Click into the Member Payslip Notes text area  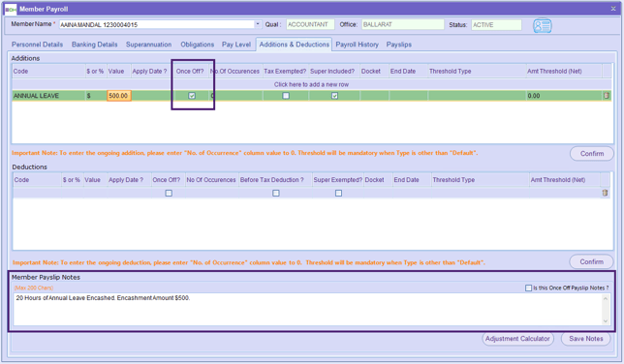[x=308, y=310]
